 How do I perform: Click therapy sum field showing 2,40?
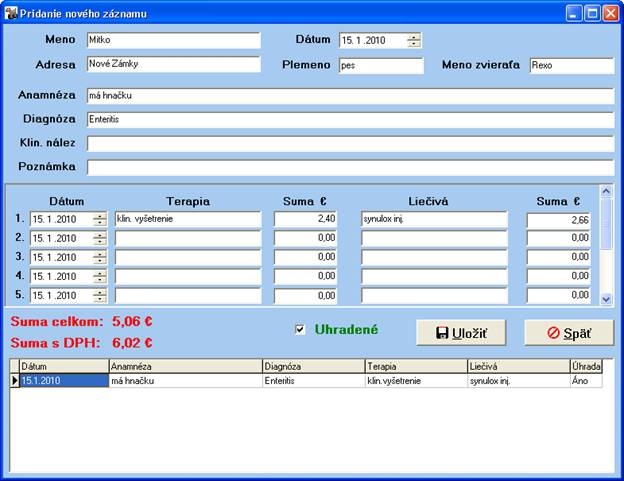(305, 219)
